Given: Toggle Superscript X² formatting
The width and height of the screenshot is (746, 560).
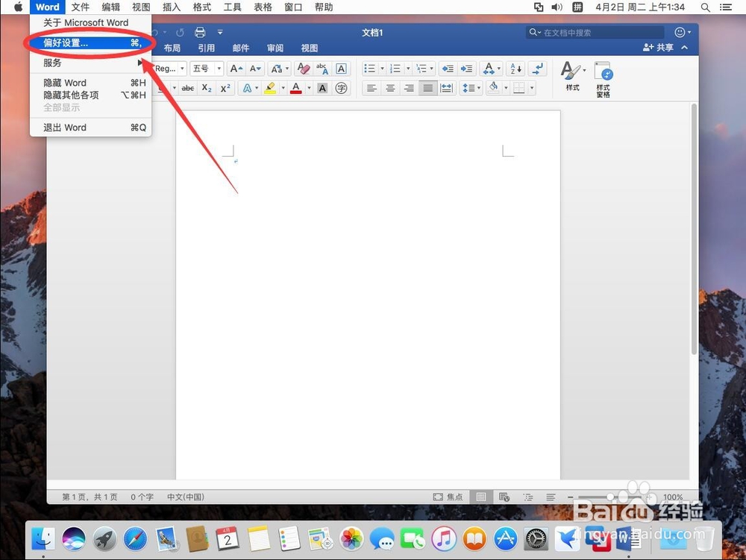Looking at the screenshot, I should (225, 88).
